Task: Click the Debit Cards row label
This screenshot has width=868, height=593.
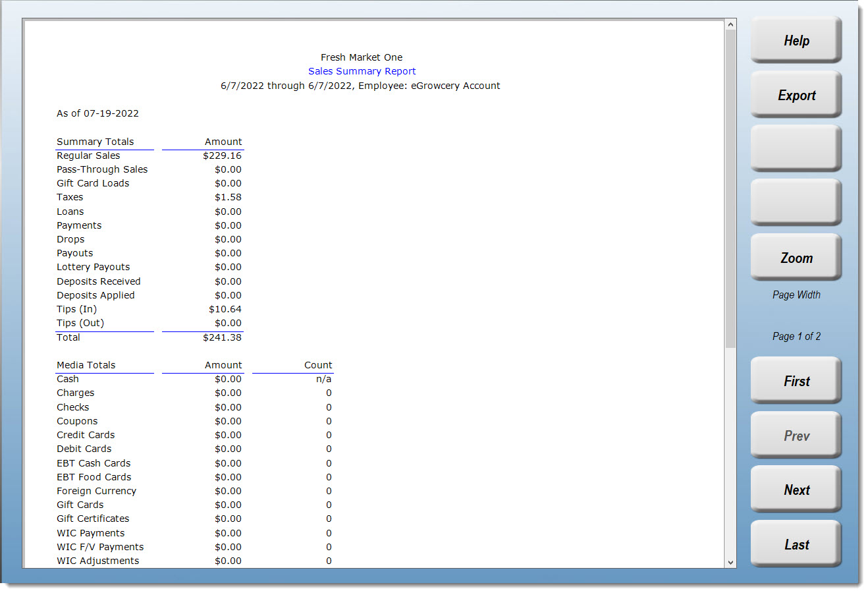Action: click(x=84, y=449)
